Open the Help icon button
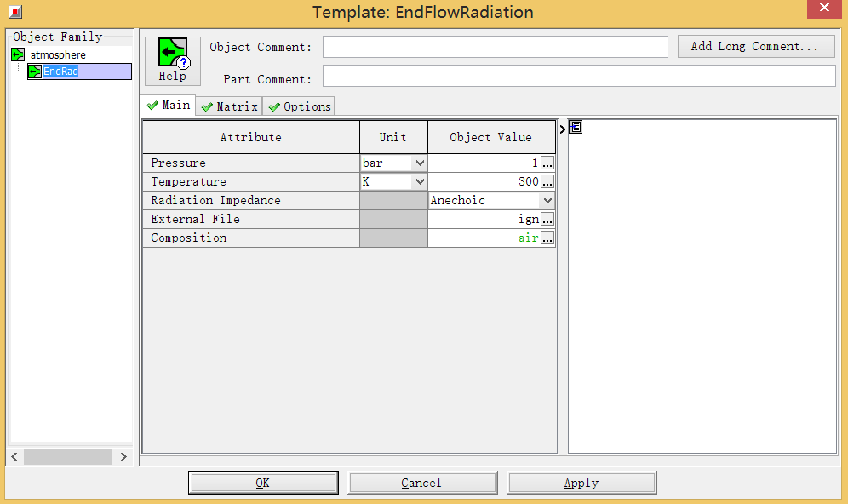The width and height of the screenshot is (848, 504). point(173,60)
